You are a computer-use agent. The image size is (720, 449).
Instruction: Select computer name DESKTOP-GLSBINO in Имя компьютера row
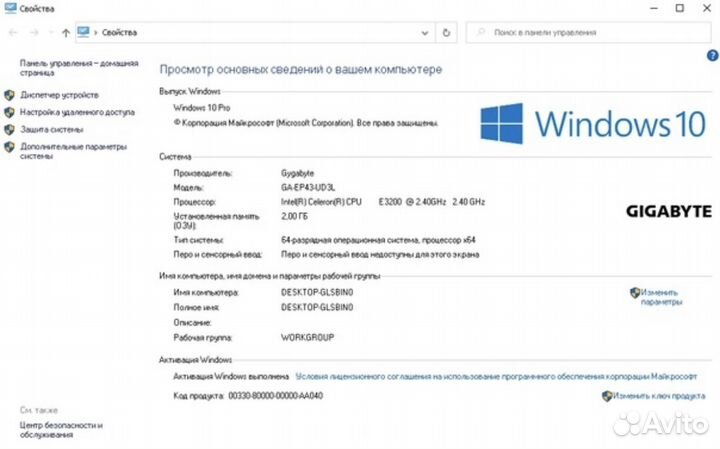(x=317, y=292)
